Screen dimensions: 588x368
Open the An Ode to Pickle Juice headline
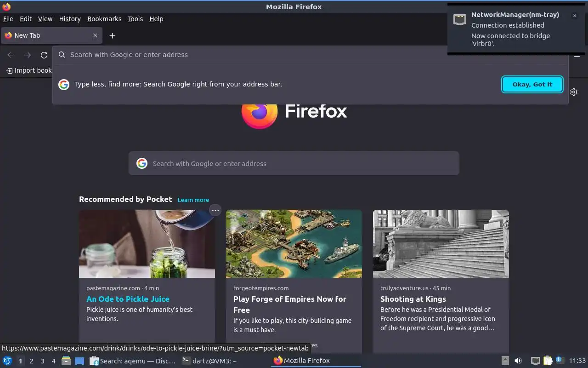click(x=128, y=299)
